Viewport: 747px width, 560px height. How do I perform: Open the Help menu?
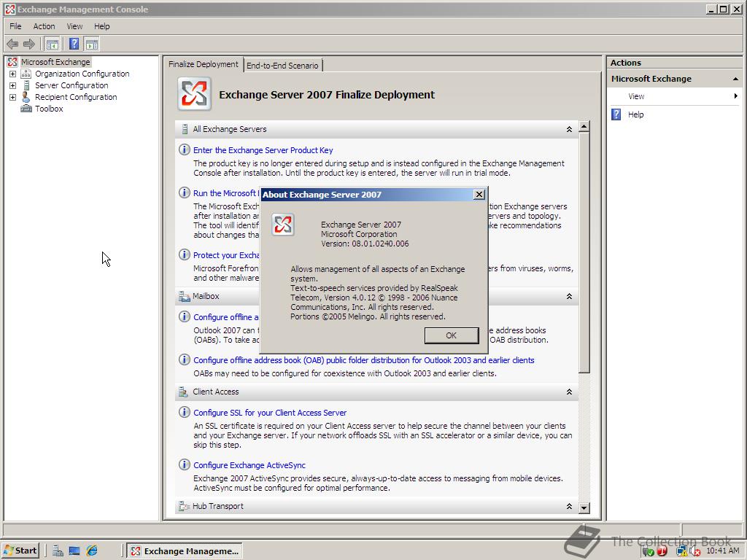101,26
